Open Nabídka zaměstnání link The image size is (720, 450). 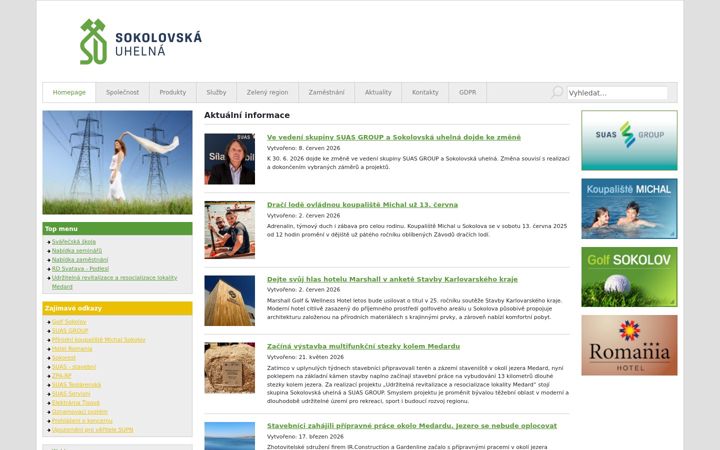click(x=80, y=259)
